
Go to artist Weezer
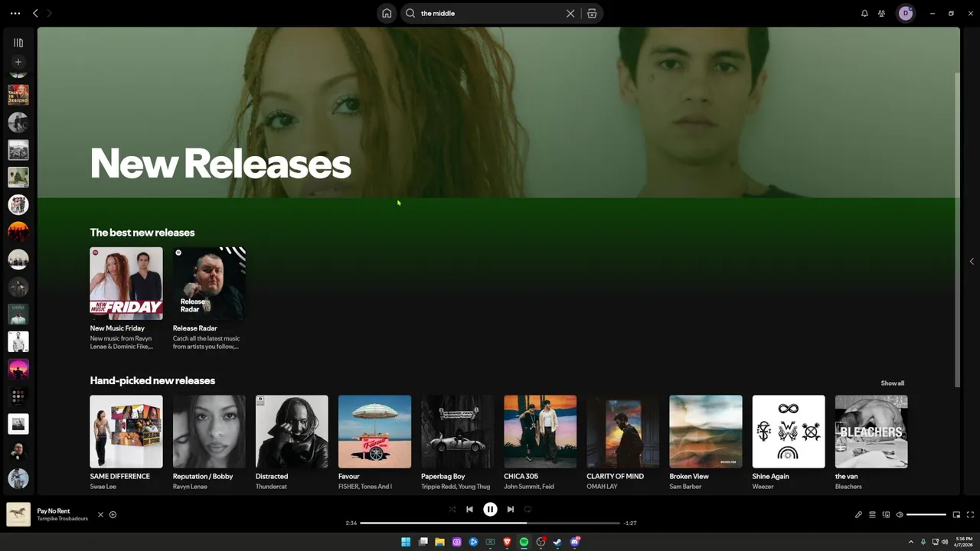pyautogui.click(x=763, y=487)
